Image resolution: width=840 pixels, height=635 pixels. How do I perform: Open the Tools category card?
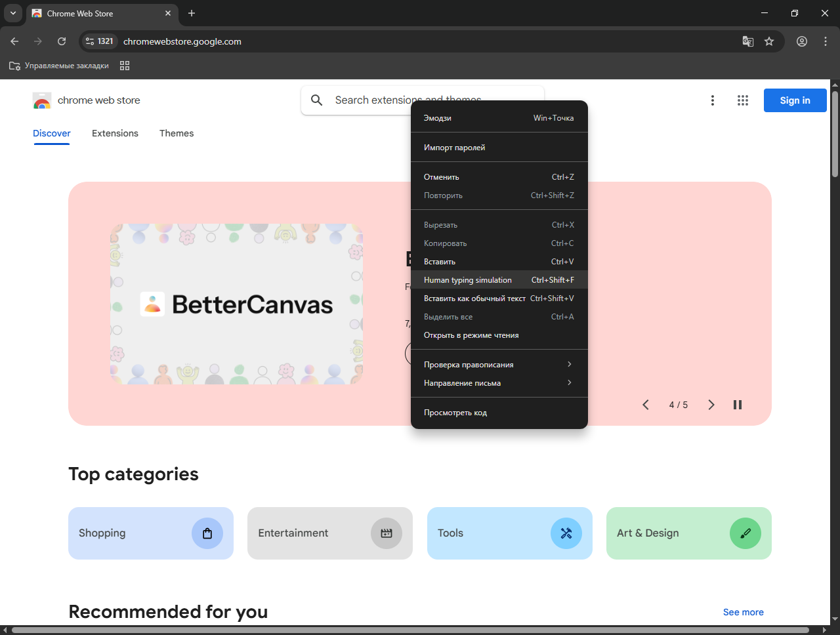click(x=510, y=533)
